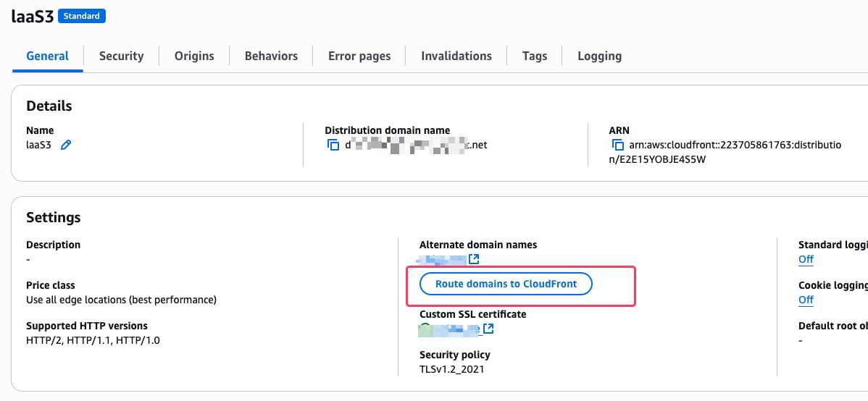Click the Standard badge beside laaS3 title

82,15
